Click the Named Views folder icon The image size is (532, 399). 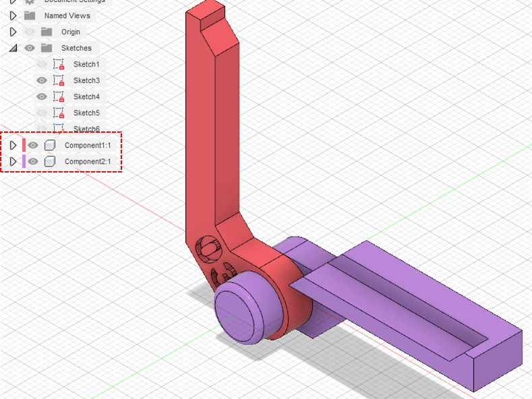tap(30, 16)
